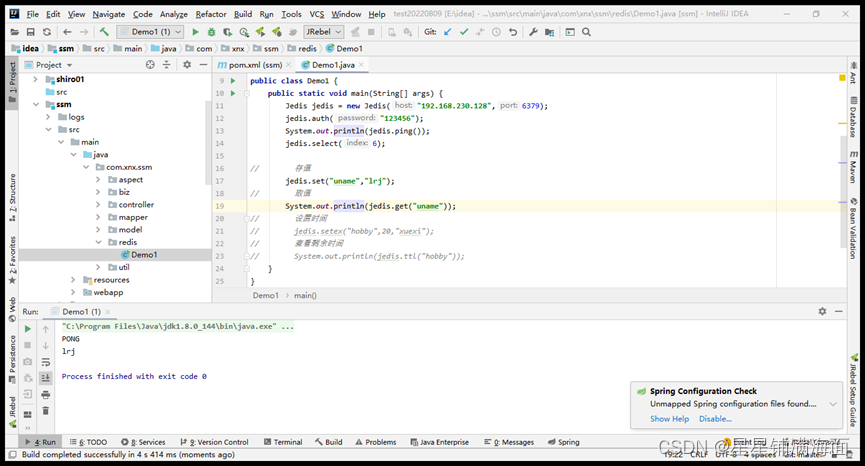Switch to the pom.xml (ssm) editor tab
The height and width of the screenshot is (466, 865).
click(x=255, y=65)
